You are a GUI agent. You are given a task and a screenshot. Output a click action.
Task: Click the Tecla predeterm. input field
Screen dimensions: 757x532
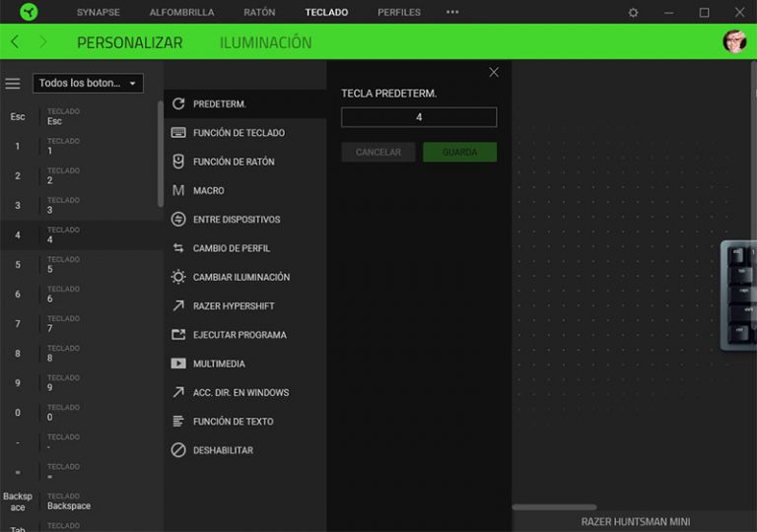point(419,117)
